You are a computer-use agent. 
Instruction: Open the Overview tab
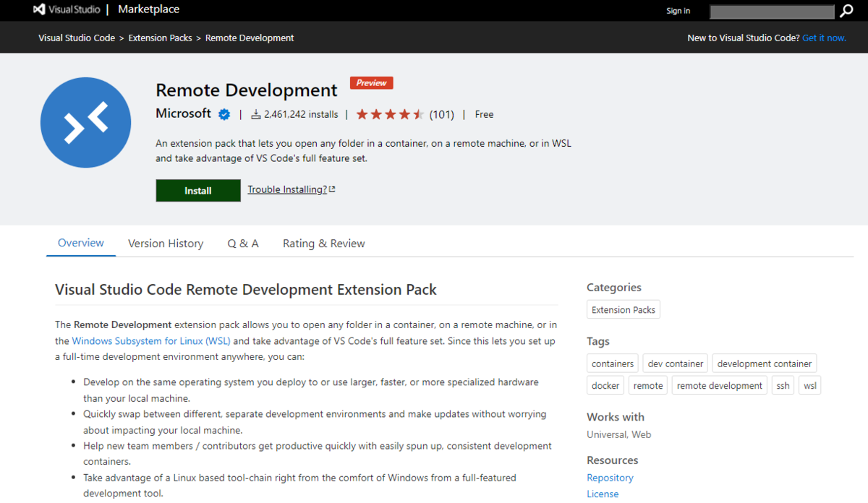(x=81, y=243)
